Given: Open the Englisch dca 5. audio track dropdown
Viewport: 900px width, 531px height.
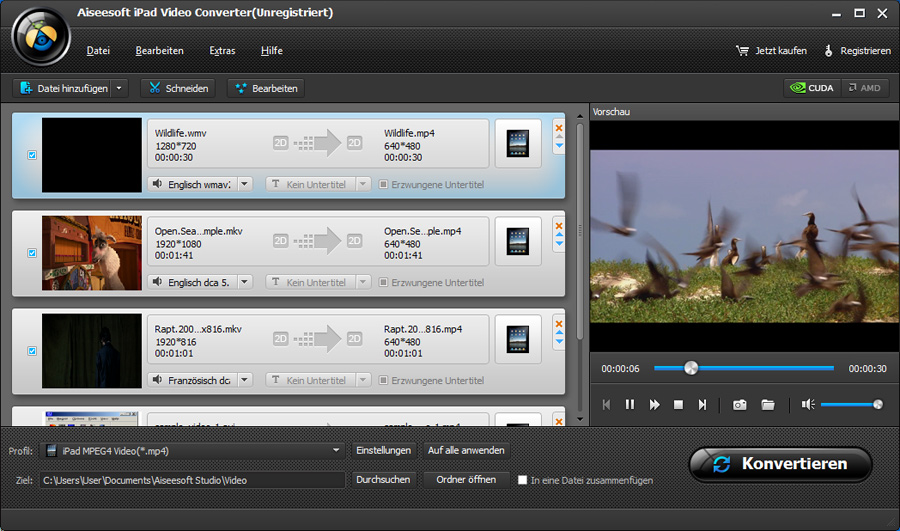Looking at the screenshot, I should (x=245, y=282).
